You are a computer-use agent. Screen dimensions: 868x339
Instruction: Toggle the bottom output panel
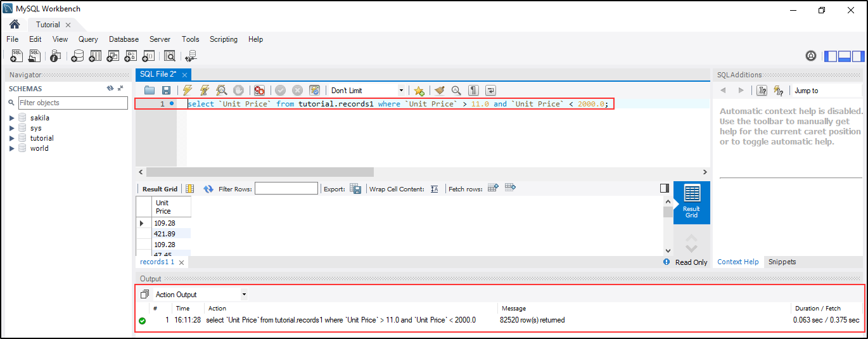(x=844, y=56)
